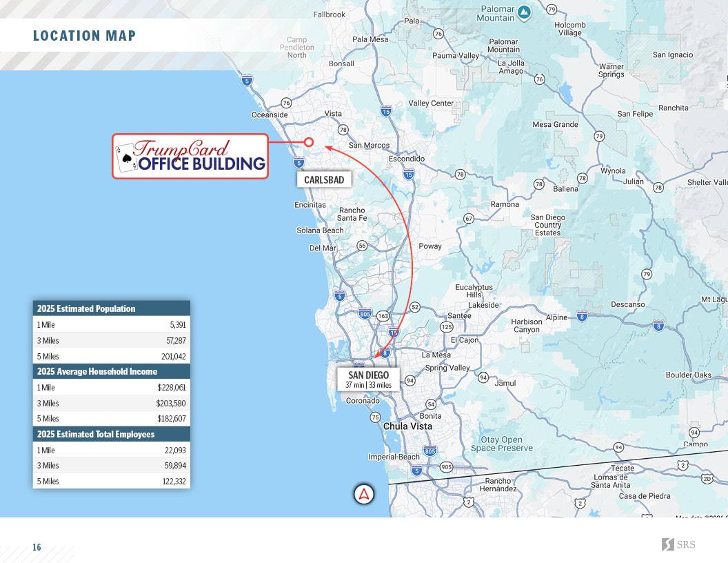Click the Chula Vista city label
Viewport: 728px width, 563px height.
pyautogui.click(x=407, y=426)
